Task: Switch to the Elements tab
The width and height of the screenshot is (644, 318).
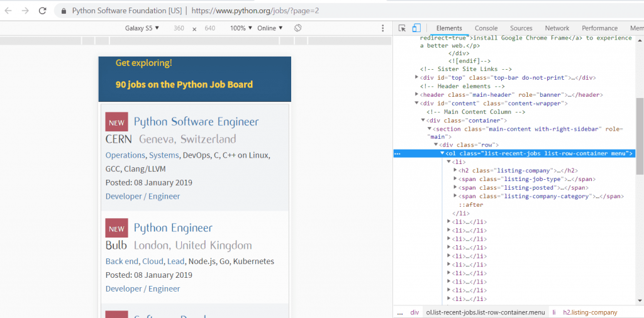Action: pos(449,28)
